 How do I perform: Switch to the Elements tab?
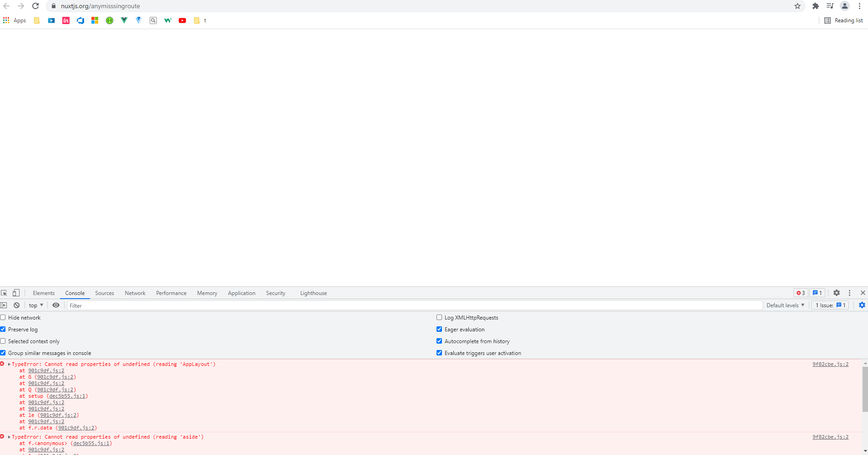tap(44, 293)
